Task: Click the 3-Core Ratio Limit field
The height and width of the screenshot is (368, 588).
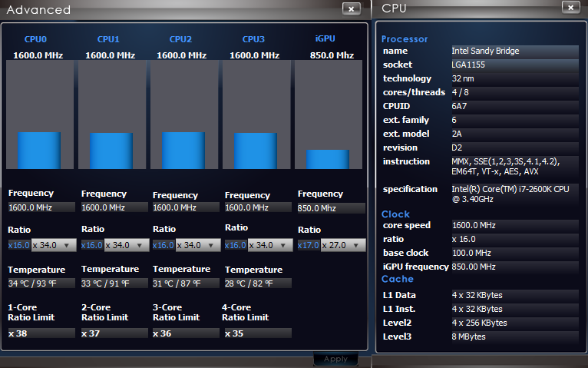Action: [187, 333]
